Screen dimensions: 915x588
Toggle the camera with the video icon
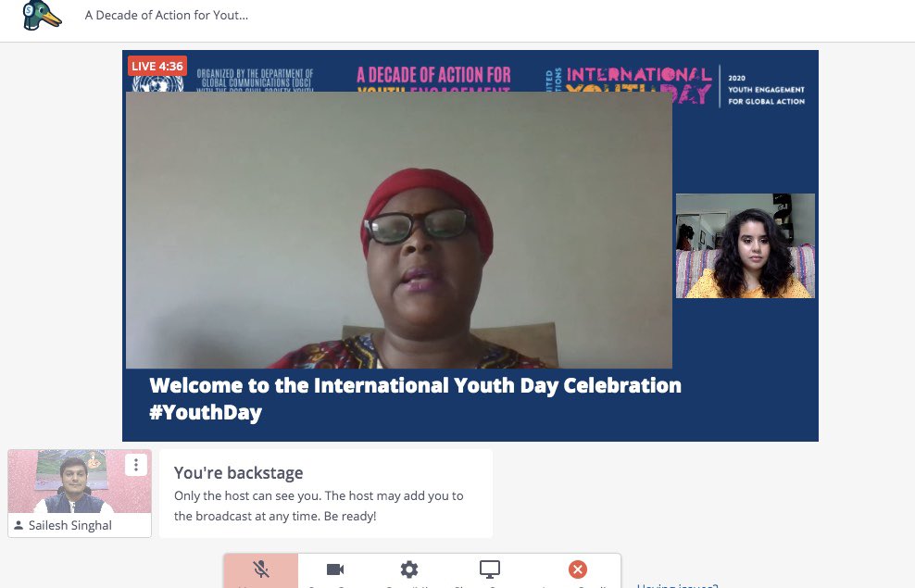click(335, 569)
